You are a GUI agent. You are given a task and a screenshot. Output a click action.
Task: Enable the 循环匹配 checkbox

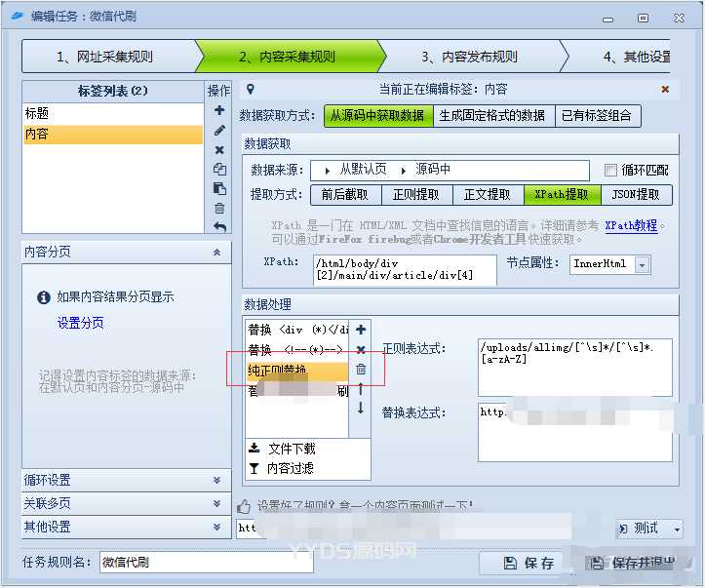611,170
